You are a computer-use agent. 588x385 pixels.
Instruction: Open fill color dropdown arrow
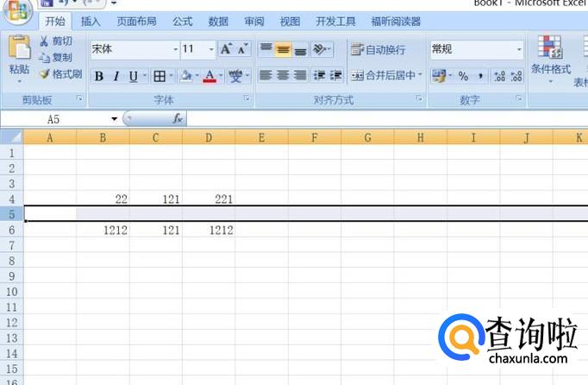[x=197, y=76]
